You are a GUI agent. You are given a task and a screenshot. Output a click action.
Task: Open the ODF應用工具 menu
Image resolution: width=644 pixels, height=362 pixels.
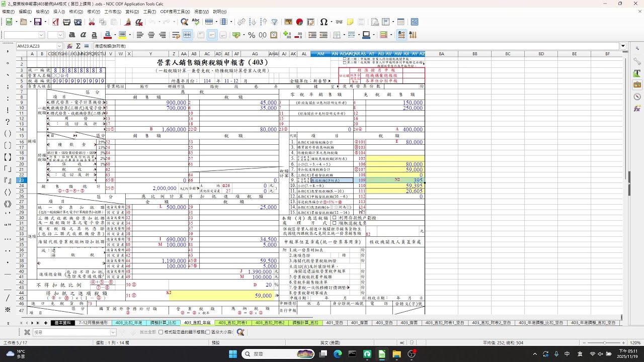(x=175, y=12)
